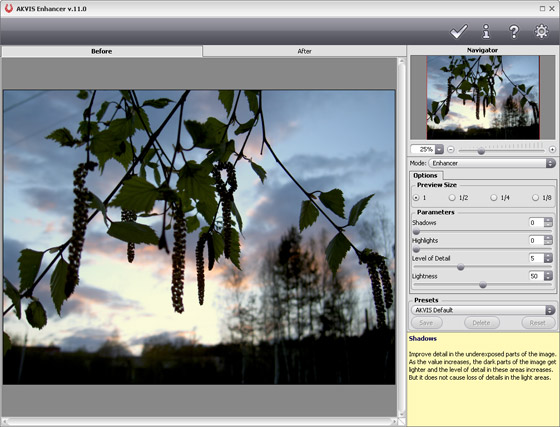
Task: Select preview size 1/2 radio button
Action: [452, 197]
